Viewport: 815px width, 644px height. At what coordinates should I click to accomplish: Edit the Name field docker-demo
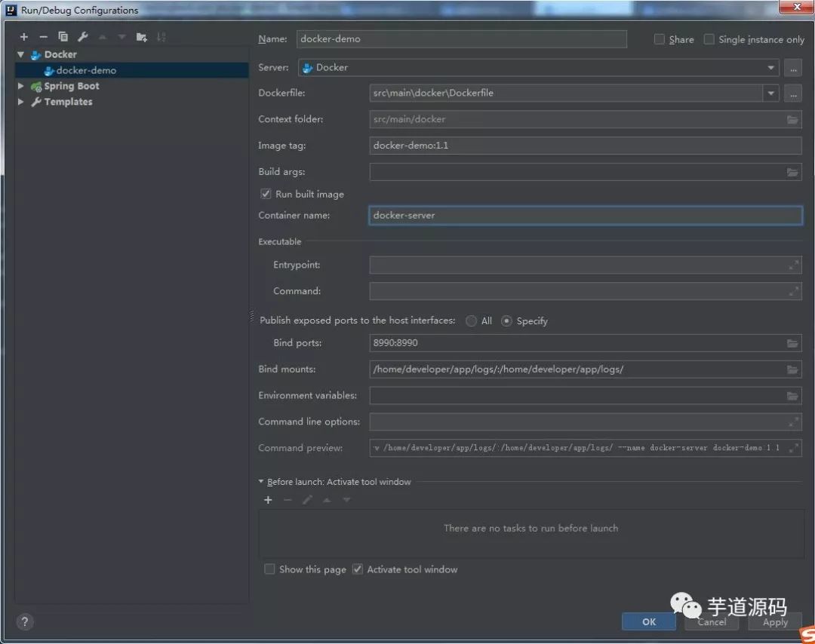[462, 39]
